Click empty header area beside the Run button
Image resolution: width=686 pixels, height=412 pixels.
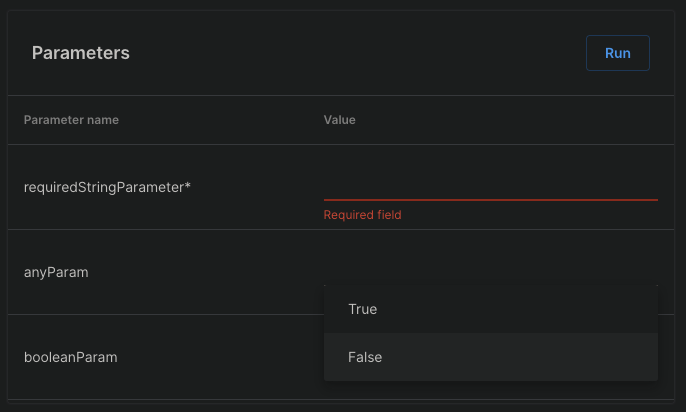pyautogui.click(x=400, y=53)
